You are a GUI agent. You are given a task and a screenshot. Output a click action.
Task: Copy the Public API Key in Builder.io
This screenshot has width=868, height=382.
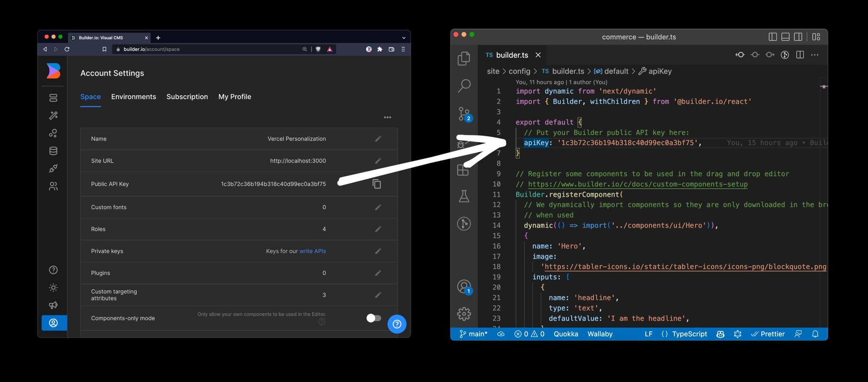coord(377,184)
